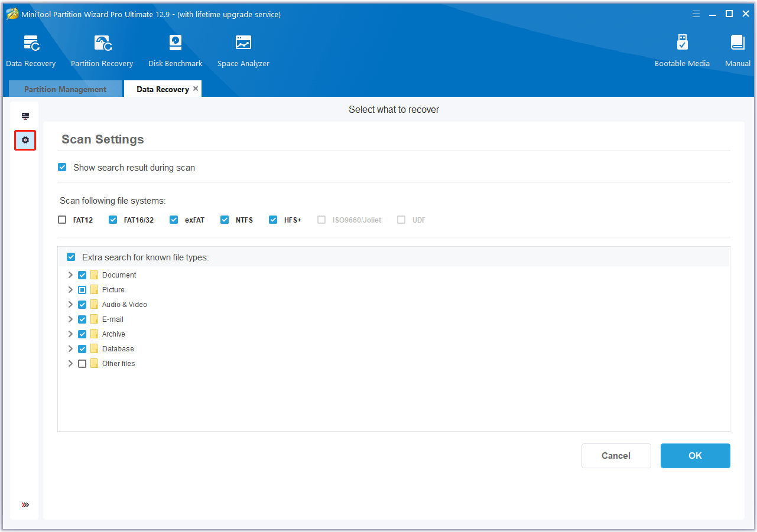This screenshot has height=532, width=757.
Task: Click the Archive label in the tree
Action: [113, 334]
